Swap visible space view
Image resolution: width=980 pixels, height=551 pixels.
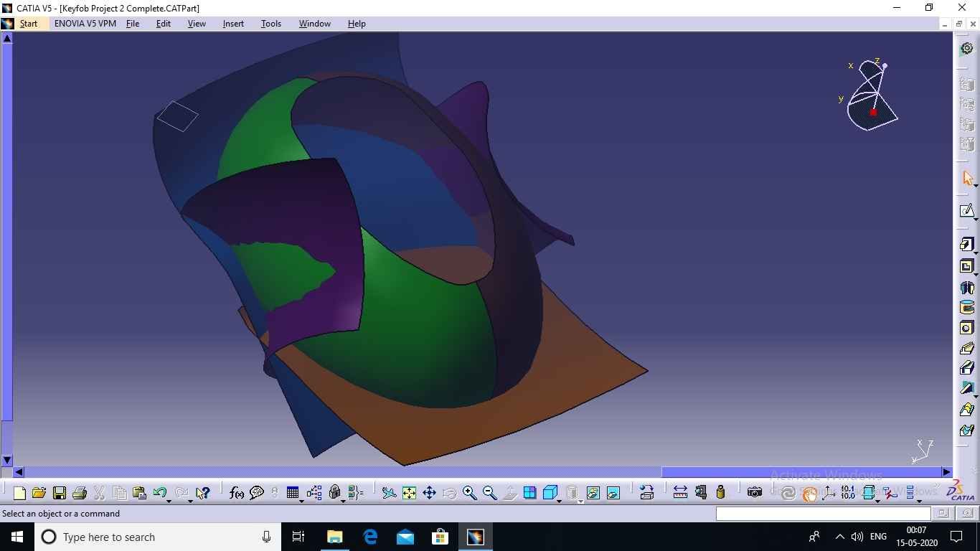(x=613, y=493)
